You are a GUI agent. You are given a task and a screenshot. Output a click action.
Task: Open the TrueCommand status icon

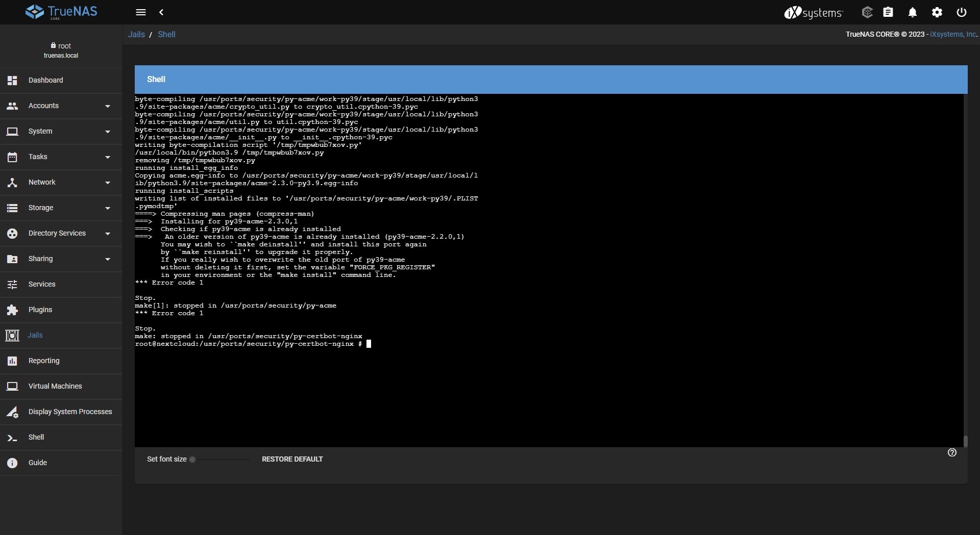pos(867,12)
